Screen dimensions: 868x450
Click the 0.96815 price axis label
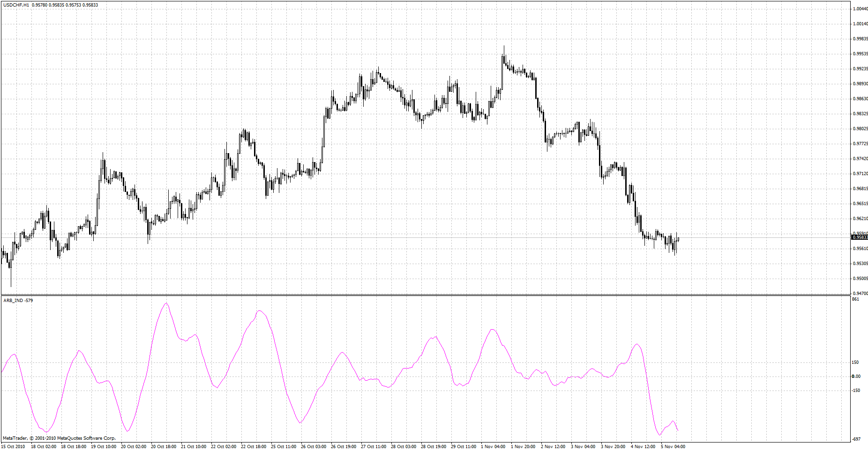tap(861, 189)
